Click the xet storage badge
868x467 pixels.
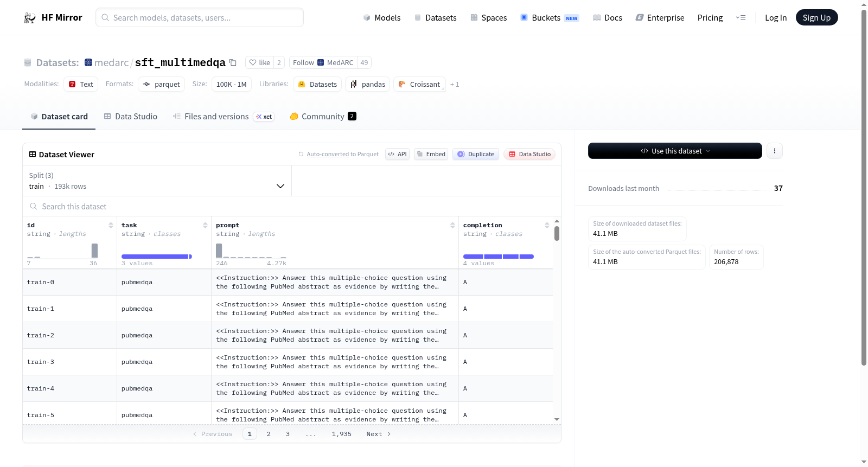pos(264,117)
